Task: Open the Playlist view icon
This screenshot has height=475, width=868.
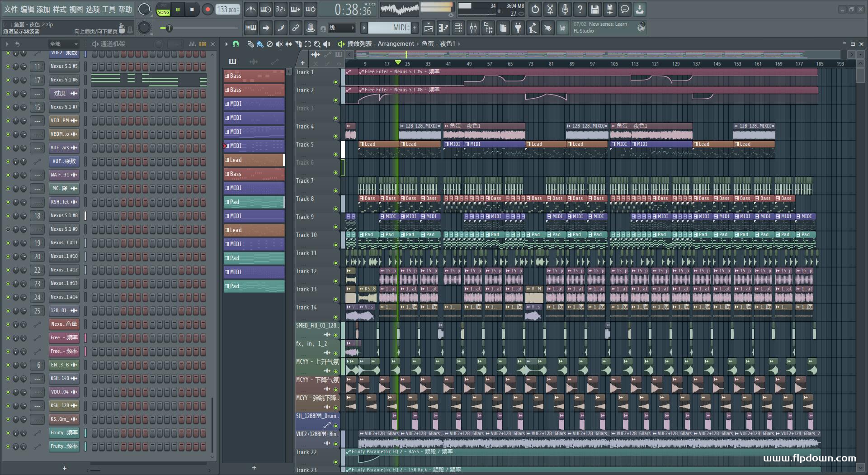Action: 429,28
